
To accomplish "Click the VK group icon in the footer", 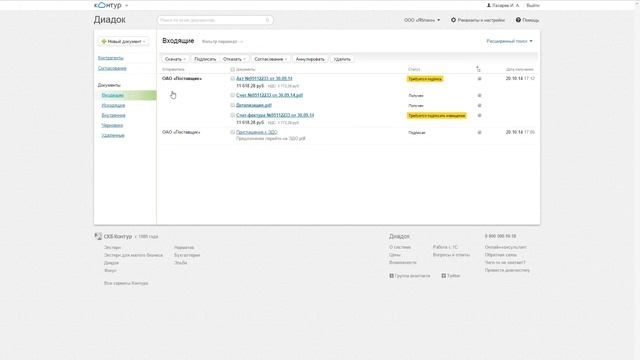I will [391, 276].
